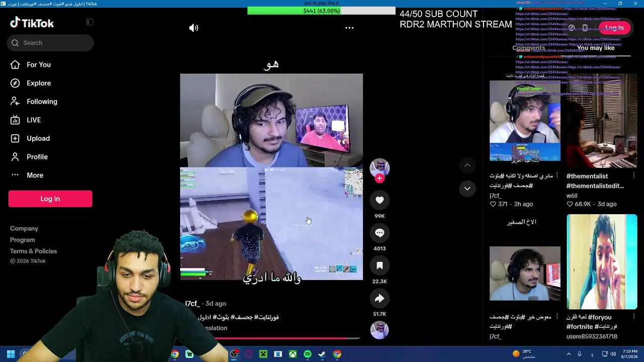The height and width of the screenshot is (362, 644).
Task: Open the Opera GX taskbar icon
Action: pos(249,354)
